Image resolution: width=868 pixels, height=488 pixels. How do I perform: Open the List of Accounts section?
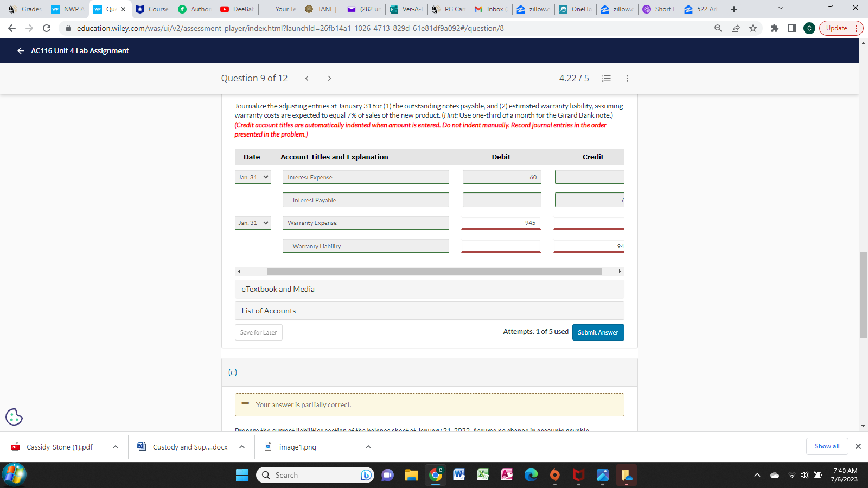click(268, 310)
